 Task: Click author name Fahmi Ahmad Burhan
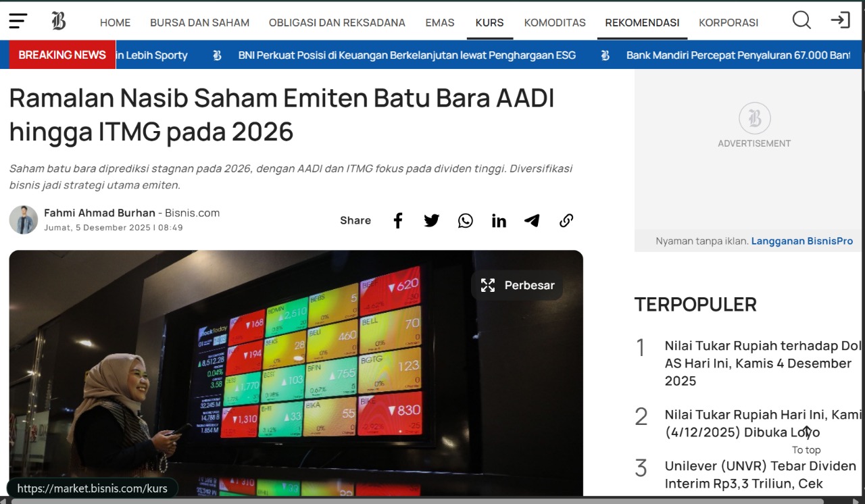tap(100, 213)
